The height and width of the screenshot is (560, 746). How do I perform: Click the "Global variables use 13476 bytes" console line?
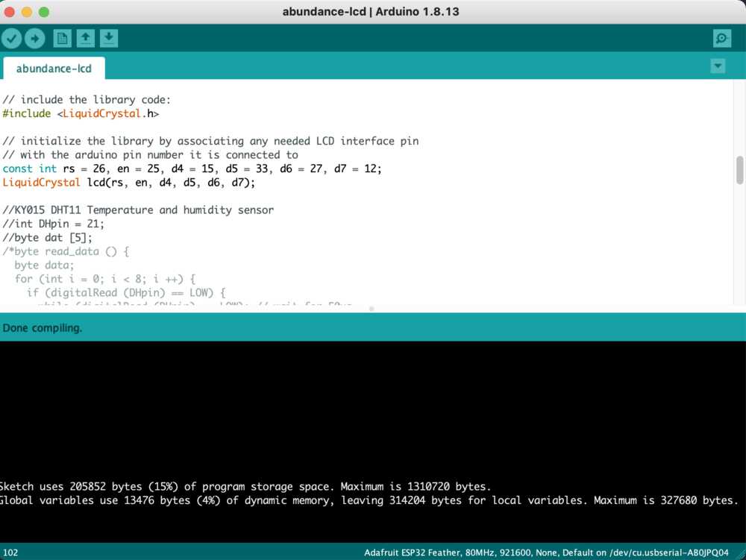click(369, 500)
